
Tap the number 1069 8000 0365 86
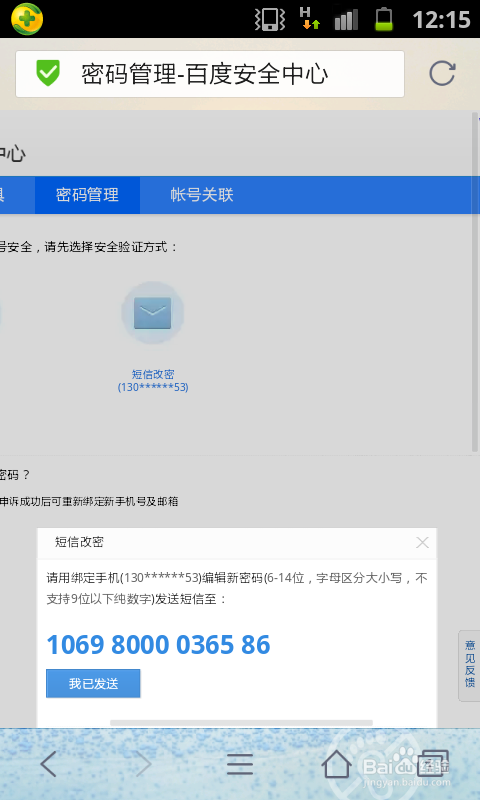click(x=158, y=645)
